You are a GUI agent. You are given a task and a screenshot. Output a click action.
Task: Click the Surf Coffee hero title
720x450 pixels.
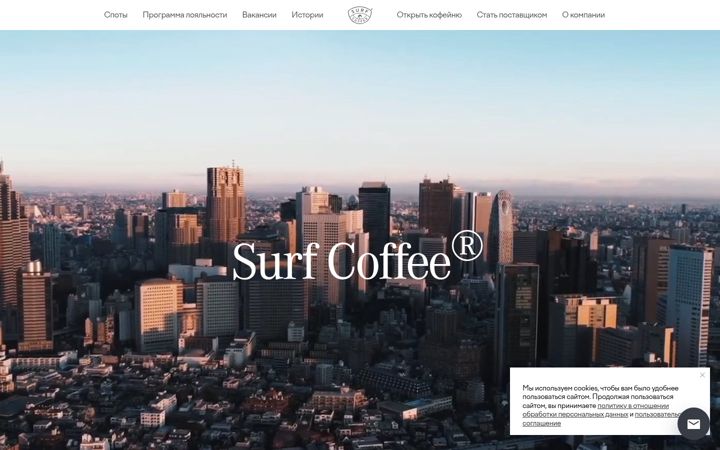tap(358, 256)
